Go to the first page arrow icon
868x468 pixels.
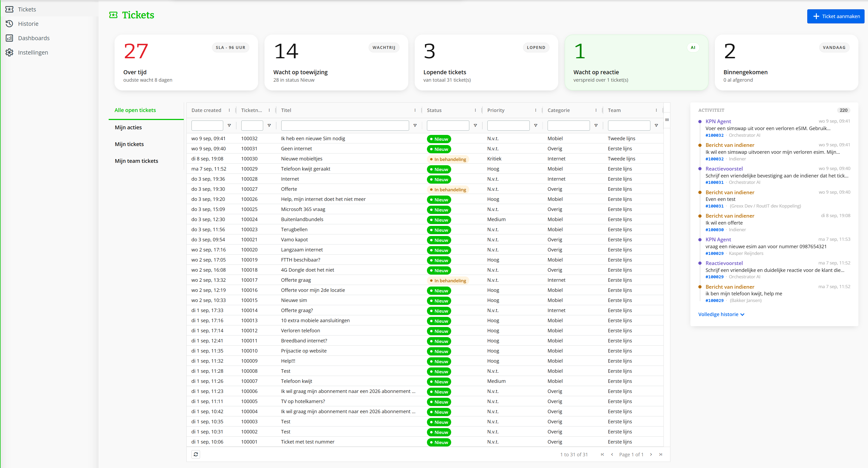[x=602, y=454]
